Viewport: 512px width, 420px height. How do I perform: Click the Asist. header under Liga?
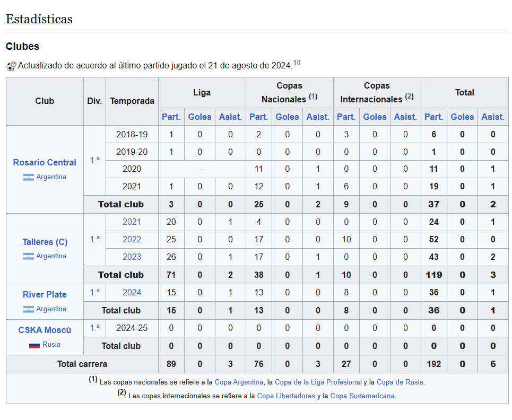click(230, 117)
